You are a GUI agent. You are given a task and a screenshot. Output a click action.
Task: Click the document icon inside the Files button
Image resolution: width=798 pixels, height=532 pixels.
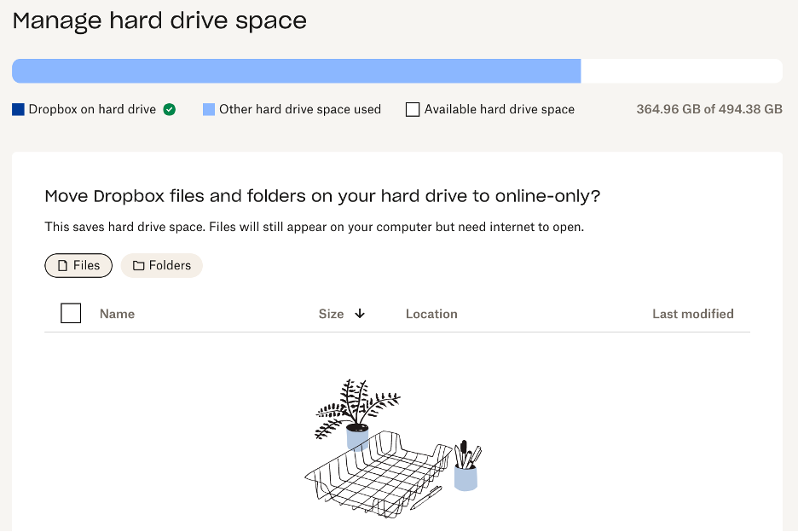click(61, 265)
